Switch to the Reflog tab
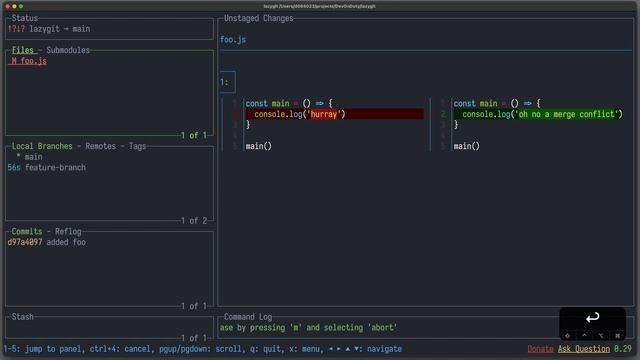The height and width of the screenshot is (360, 640). (x=68, y=231)
